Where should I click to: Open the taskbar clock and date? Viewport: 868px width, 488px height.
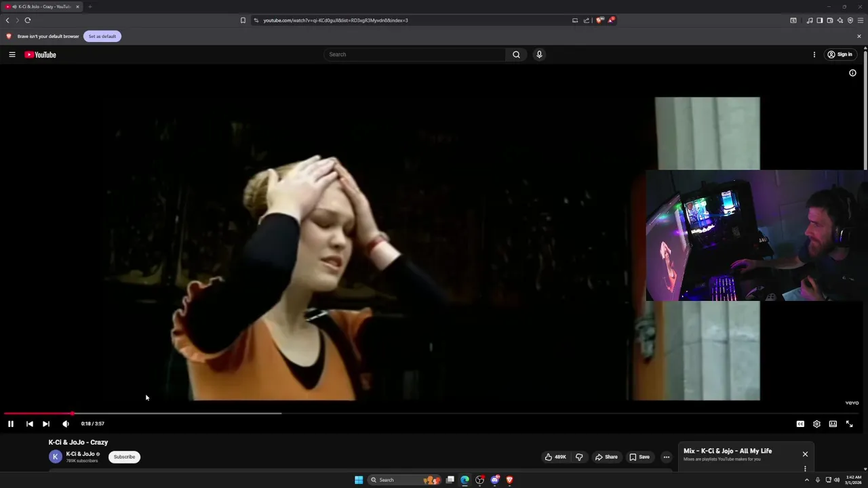pyautogui.click(x=854, y=480)
